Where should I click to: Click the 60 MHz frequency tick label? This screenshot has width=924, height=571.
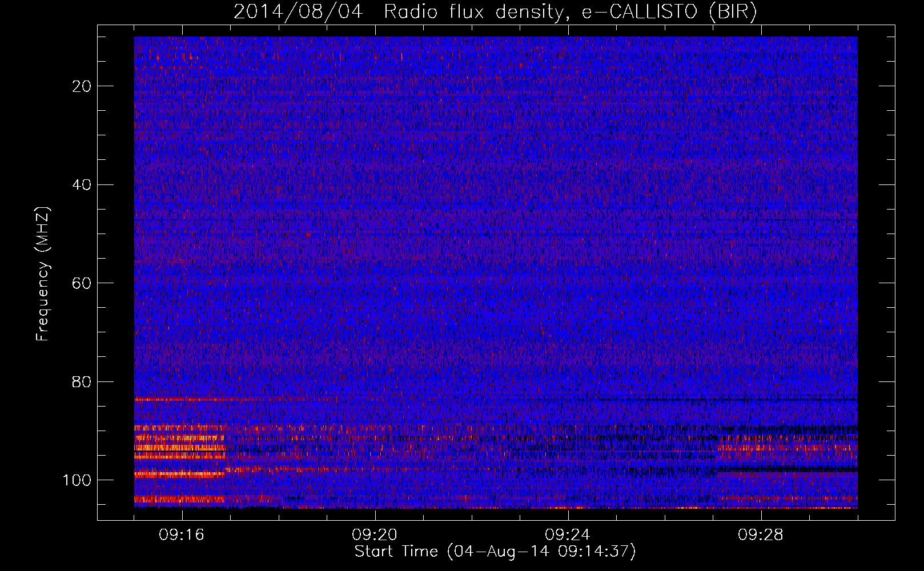point(82,283)
